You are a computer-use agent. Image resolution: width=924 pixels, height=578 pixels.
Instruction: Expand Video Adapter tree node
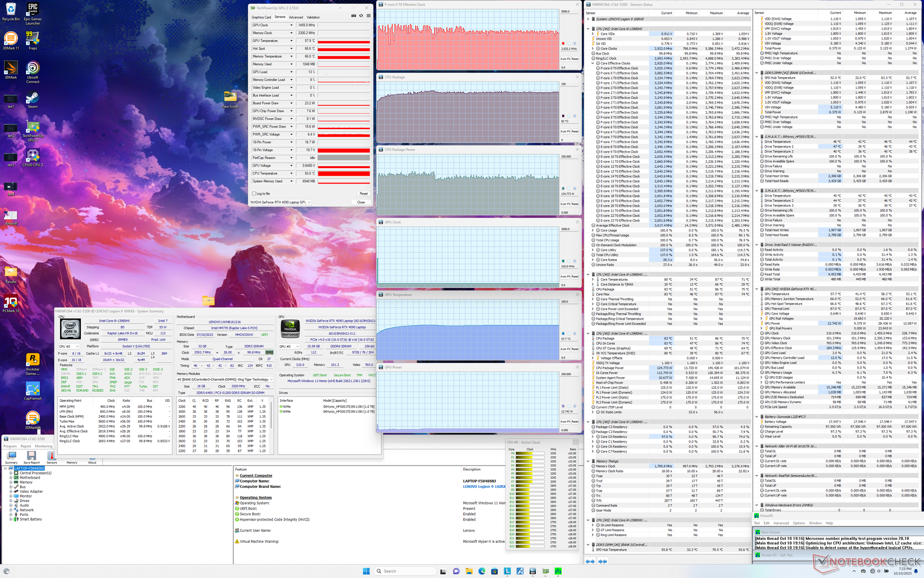click(11, 491)
